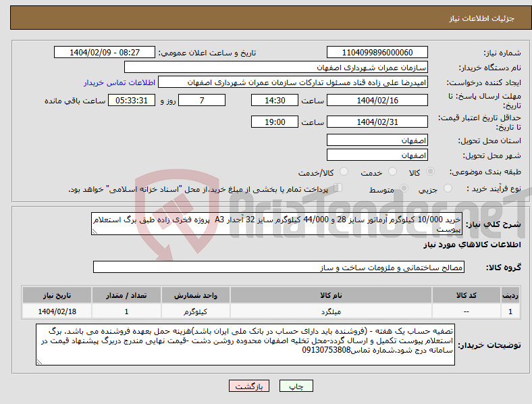Click the requester field امیدرضا علی زاده قناد

point(293,82)
